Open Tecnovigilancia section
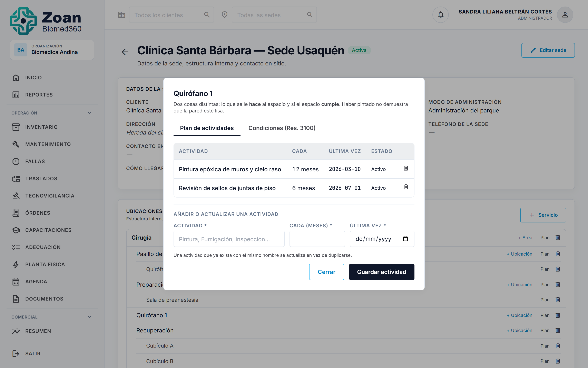 click(52, 196)
